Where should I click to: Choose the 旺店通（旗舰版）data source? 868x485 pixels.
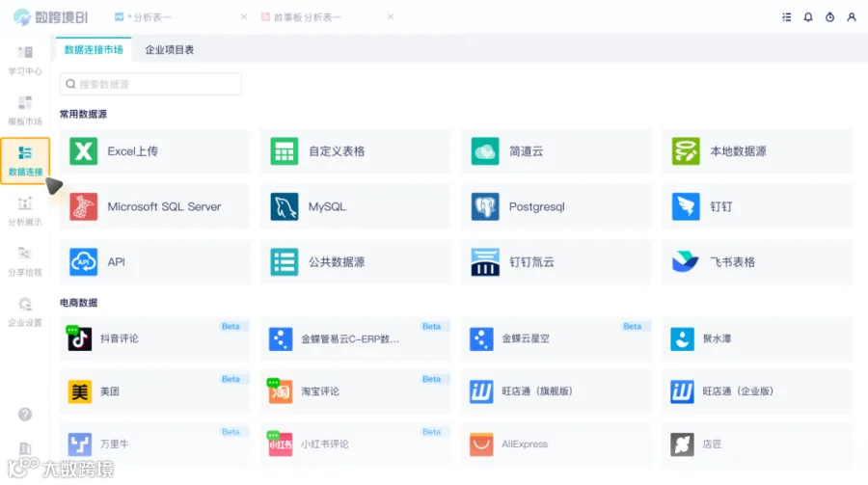(x=556, y=391)
